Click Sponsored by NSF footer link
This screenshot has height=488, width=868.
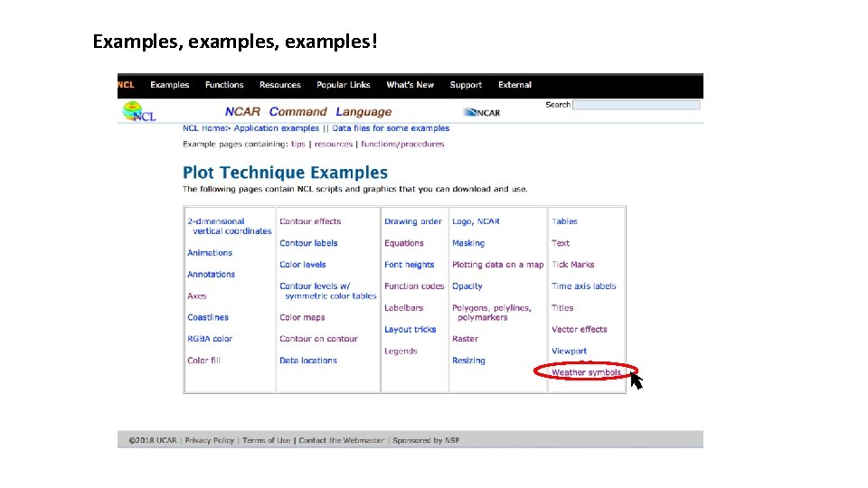426,440
